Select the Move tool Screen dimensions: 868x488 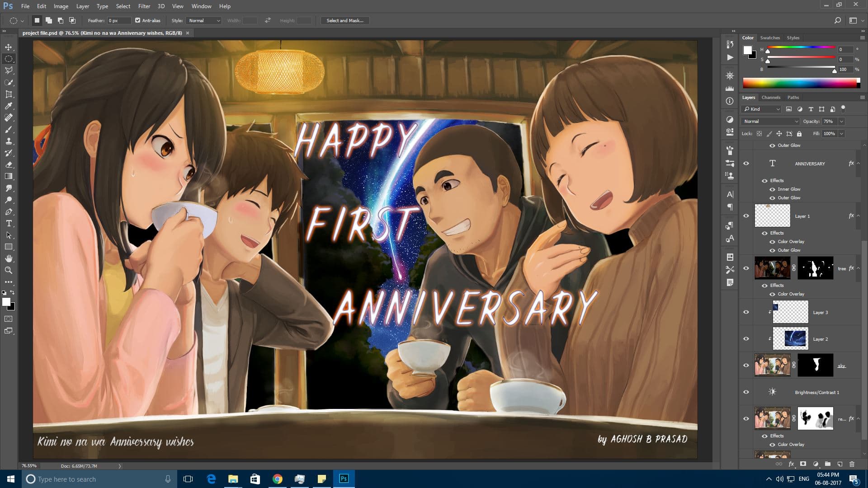(x=8, y=47)
